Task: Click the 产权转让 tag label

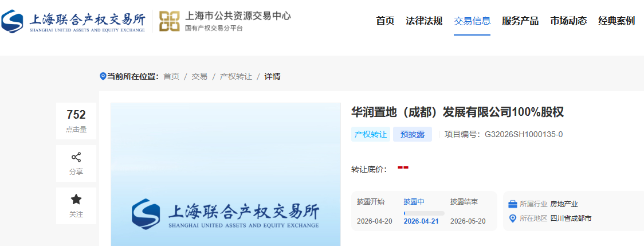Action: 371,135
